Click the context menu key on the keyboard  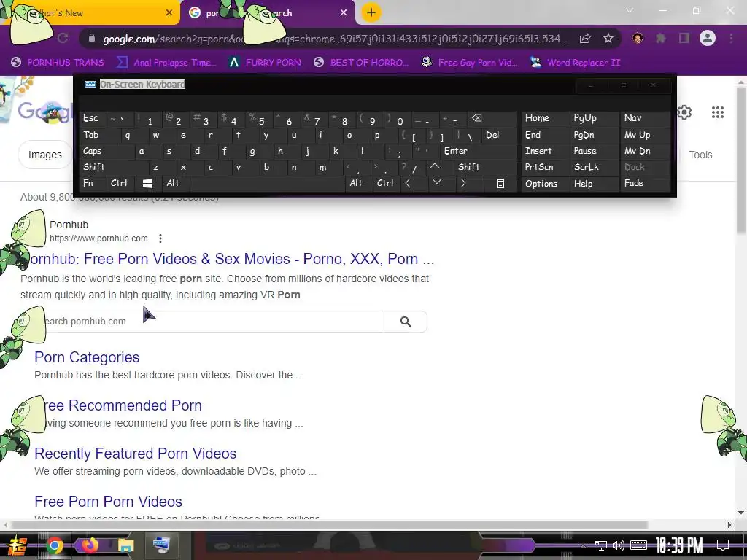click(x=500, y=183)
